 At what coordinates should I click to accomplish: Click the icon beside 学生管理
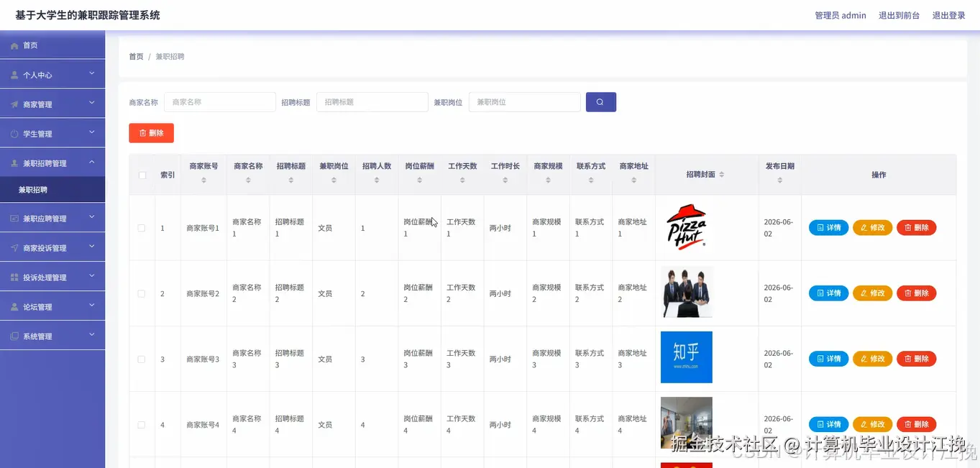(x=14, y=134)
